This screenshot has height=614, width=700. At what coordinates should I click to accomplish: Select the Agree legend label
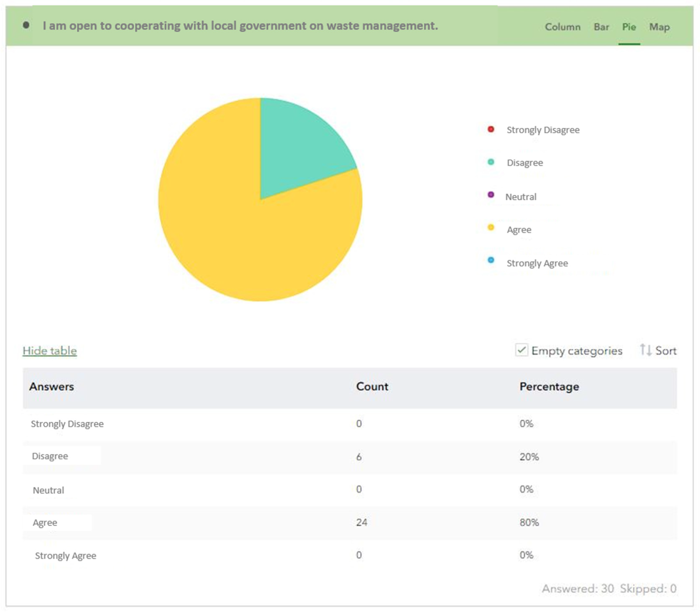[519, 230]
